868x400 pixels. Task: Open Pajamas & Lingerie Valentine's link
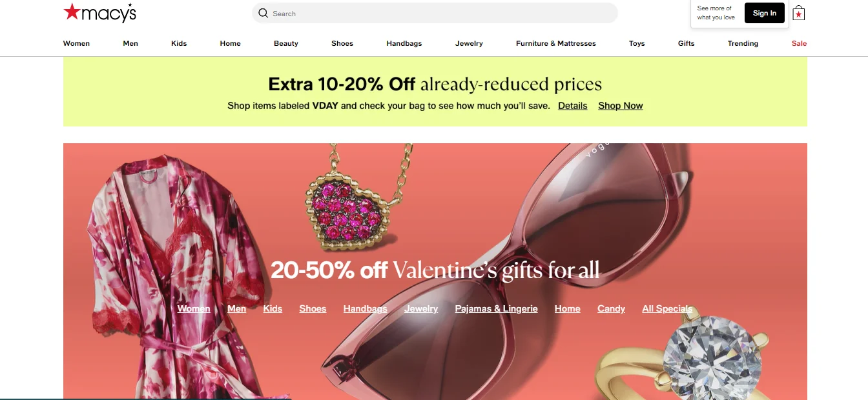point(497,308)
